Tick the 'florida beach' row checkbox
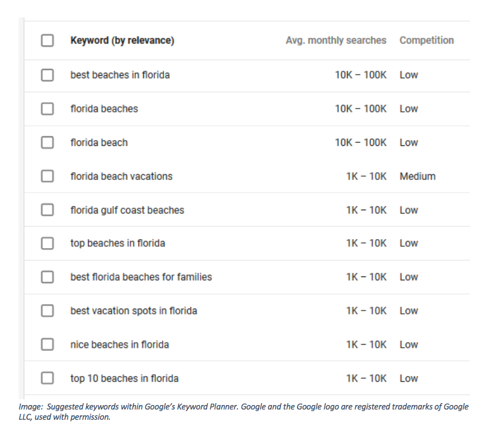Screen dimensions: 504x432 47,143
